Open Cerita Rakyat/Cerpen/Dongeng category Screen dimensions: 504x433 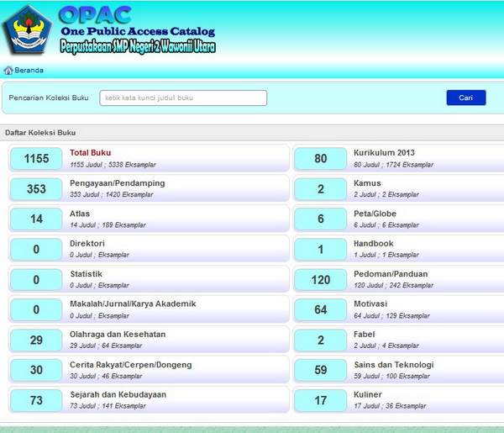(x=130, y=365)
